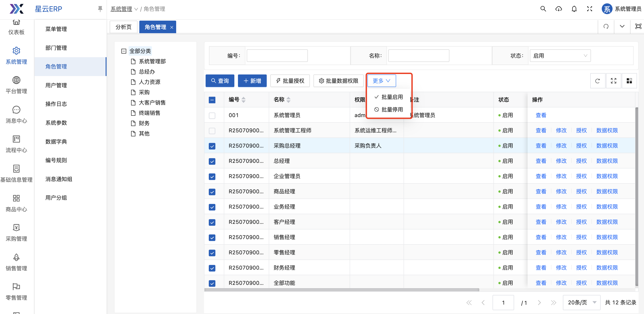Collapse the 全部分类 tree node
Screen dimensions: 644x314
(124, 51)
